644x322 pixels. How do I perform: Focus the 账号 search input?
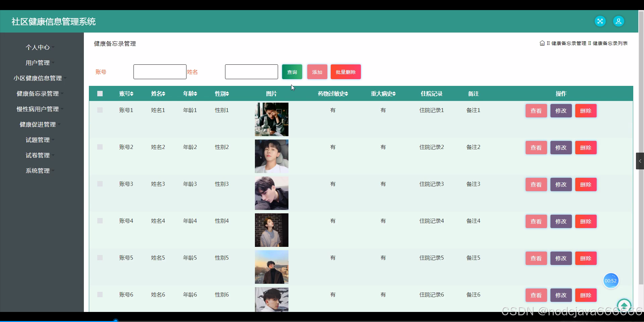tap(160, 72)
